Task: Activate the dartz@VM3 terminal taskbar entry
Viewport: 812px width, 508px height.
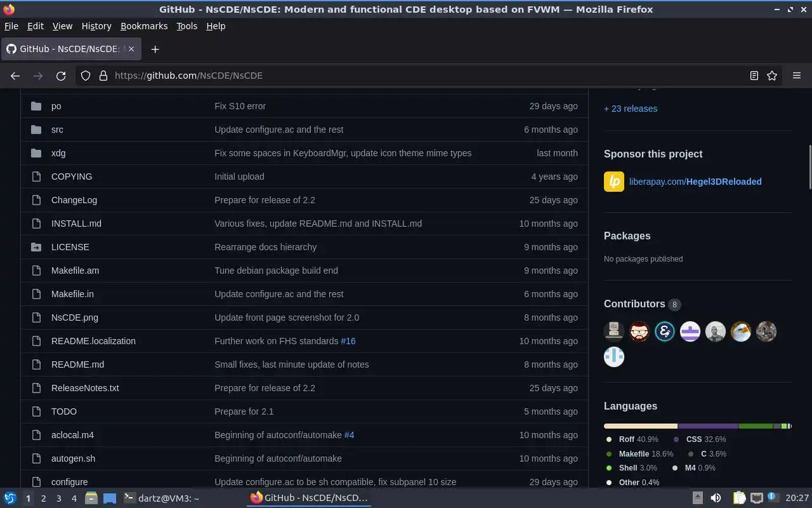Action: 161,498
